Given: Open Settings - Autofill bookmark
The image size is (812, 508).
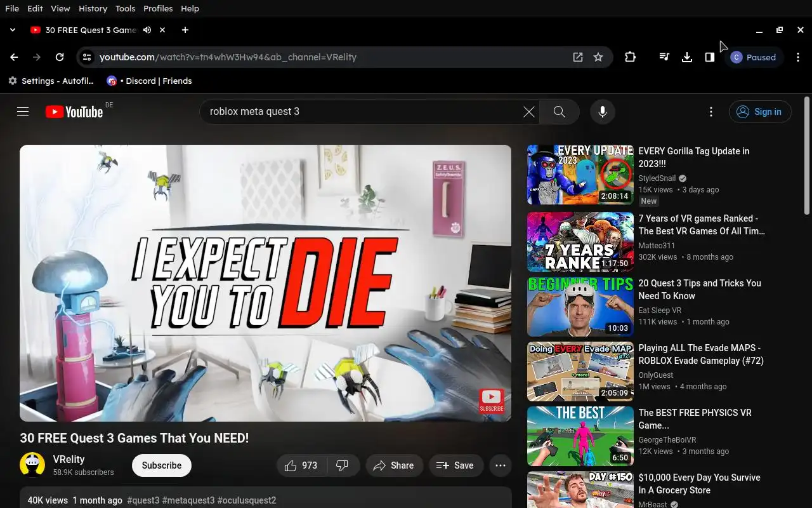Looking at the screenshot, I should click(x=51, y=81).
